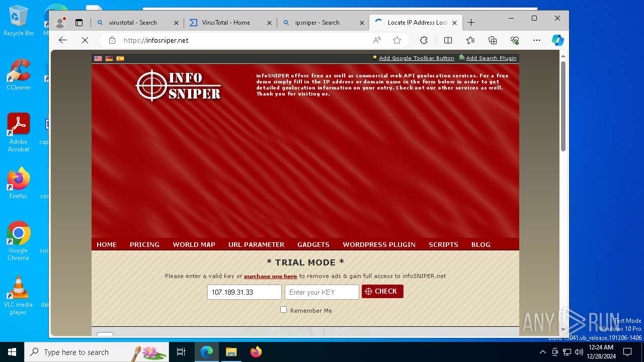Open the notification center icon
Image resolution: width=644 pixels, height=362 pixels.
click(627, 352)
